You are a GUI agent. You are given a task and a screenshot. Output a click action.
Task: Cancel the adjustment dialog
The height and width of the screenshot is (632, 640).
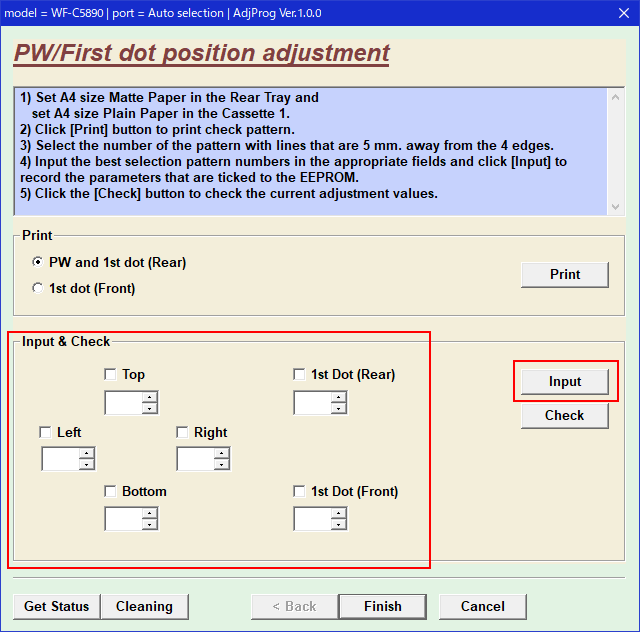[x=482, y=606]
